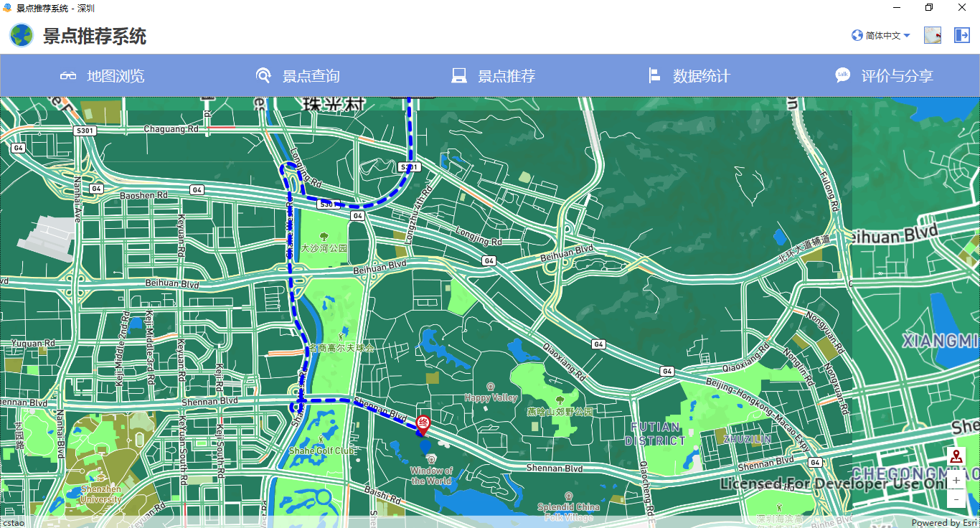Viewport: 980px width, 528px height.
Task: Click the Powered by Esri attribution
Action: pyautogui.click(x=944, y=522)
